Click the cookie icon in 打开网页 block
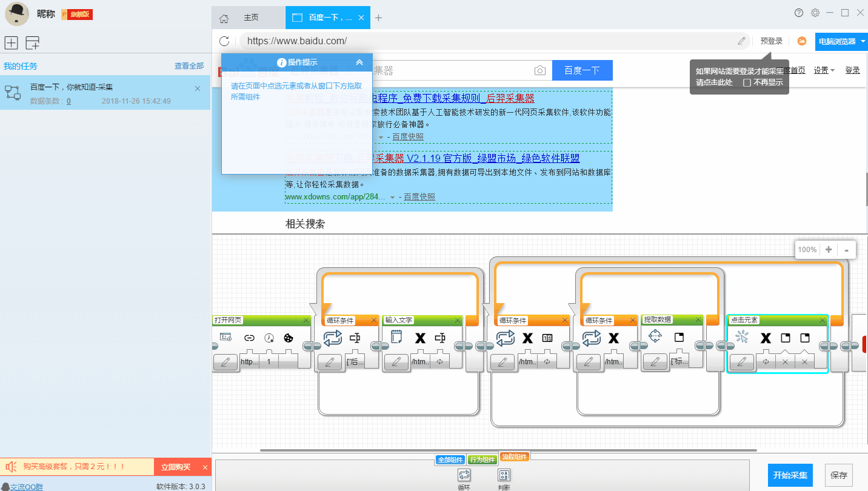868x491 pixels. (x=289, y=338)
